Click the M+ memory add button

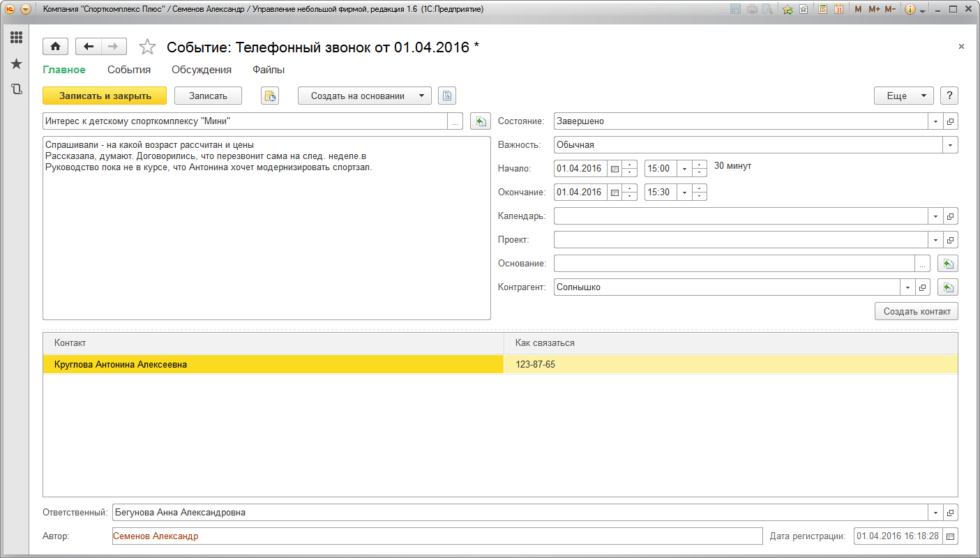tap(874, 10)
